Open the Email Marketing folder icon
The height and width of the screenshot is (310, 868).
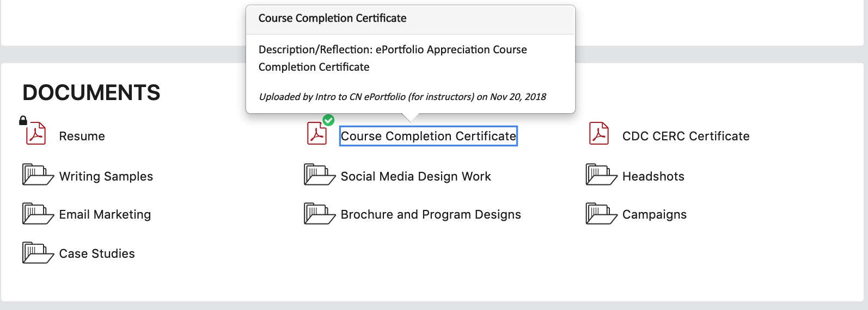[x=38, y=214]
